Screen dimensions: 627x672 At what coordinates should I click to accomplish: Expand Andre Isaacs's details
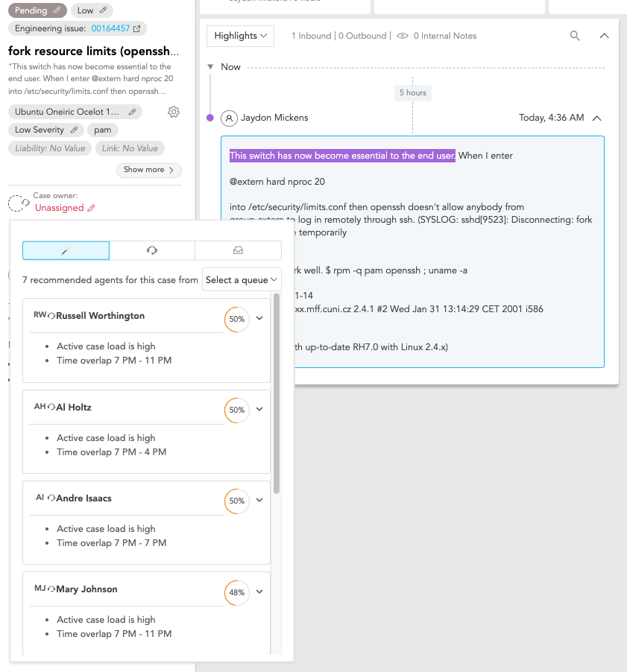pos(259,500)
